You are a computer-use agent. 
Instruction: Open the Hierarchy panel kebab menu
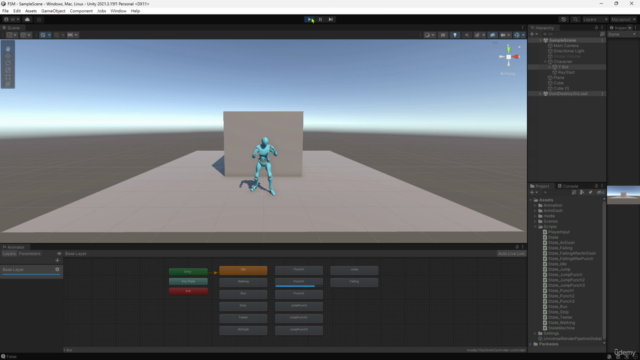point(602,28)
